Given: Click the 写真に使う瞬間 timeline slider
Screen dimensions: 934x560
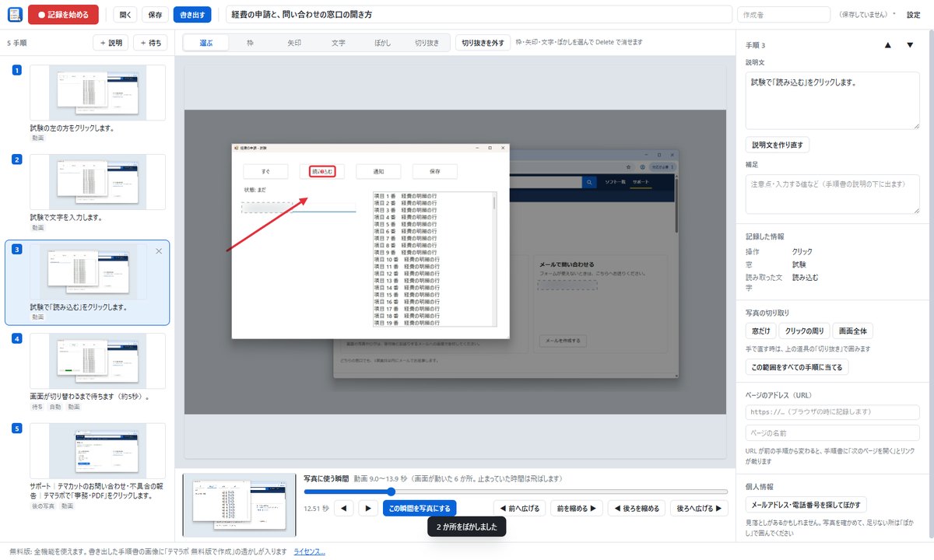Looking at the screenshot, I should pos(516,492).
